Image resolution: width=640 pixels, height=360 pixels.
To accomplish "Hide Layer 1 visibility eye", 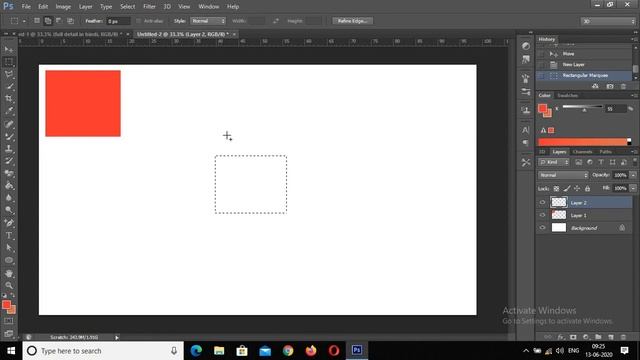I will tap(542, 215).
